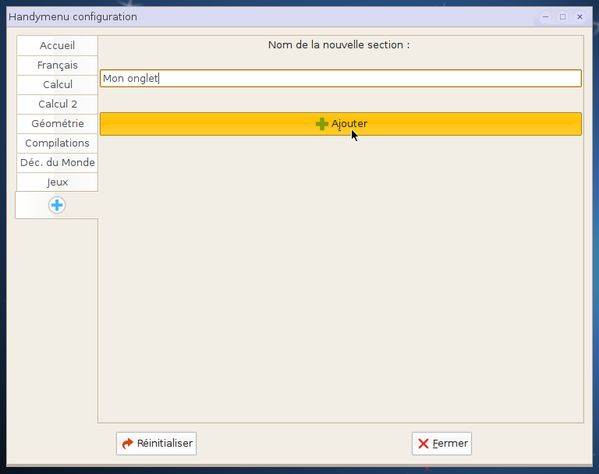Screen dimensions: 599x474
Task: Maximize the Handymenu configuration window
Action: pyautogui.click(x=563, y=17)
